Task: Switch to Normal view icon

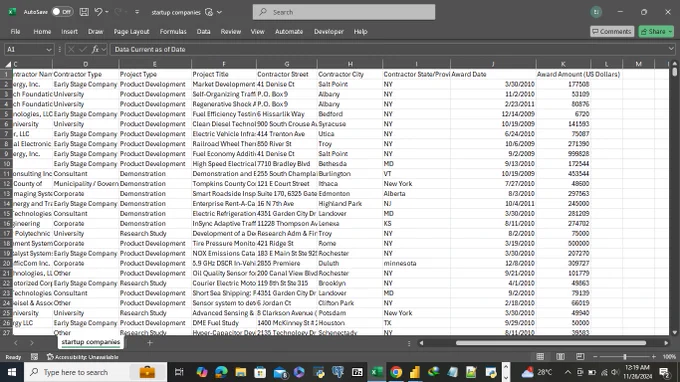Action: click(x=540, y=356)
